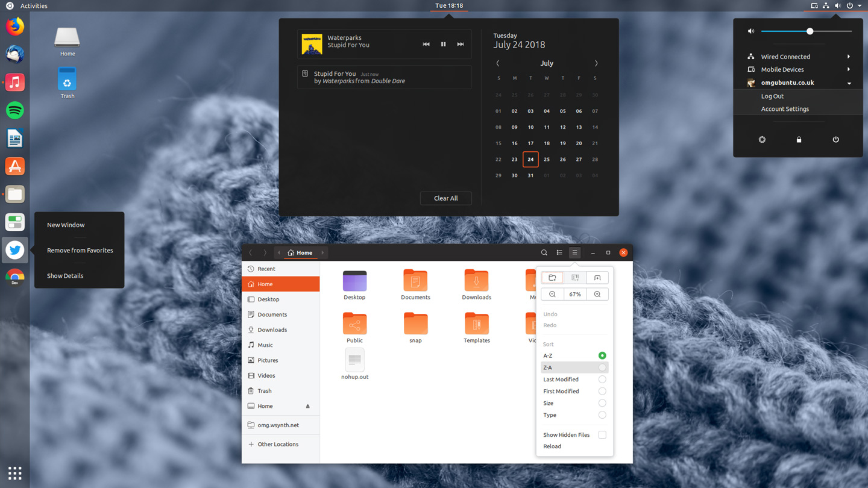Screen dimensions: 868x488
Task: Pause the Waterparks song playback
Action: (443, 44)
